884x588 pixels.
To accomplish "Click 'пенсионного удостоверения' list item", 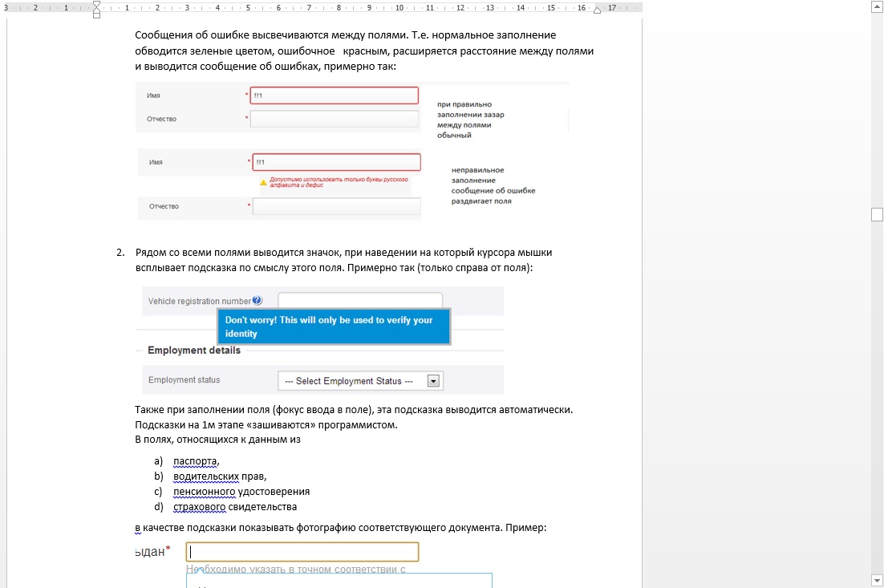I will coord(241,492).
